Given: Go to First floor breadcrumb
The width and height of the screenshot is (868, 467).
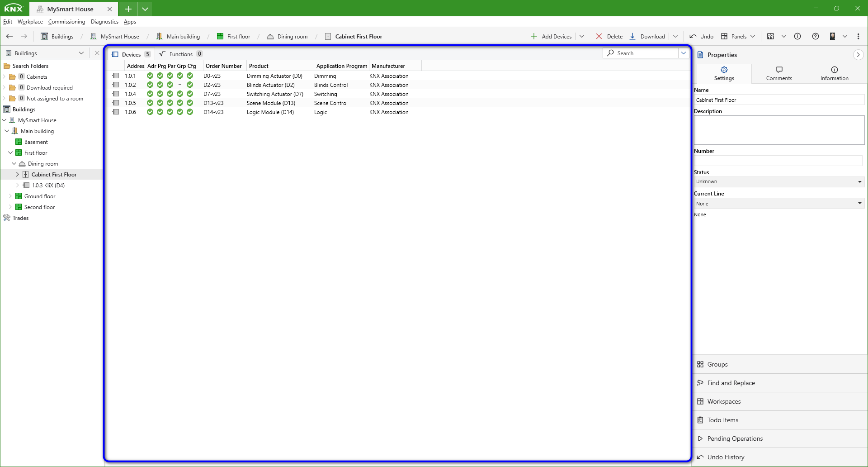Looking at the screenshot, I should [233, 36].
